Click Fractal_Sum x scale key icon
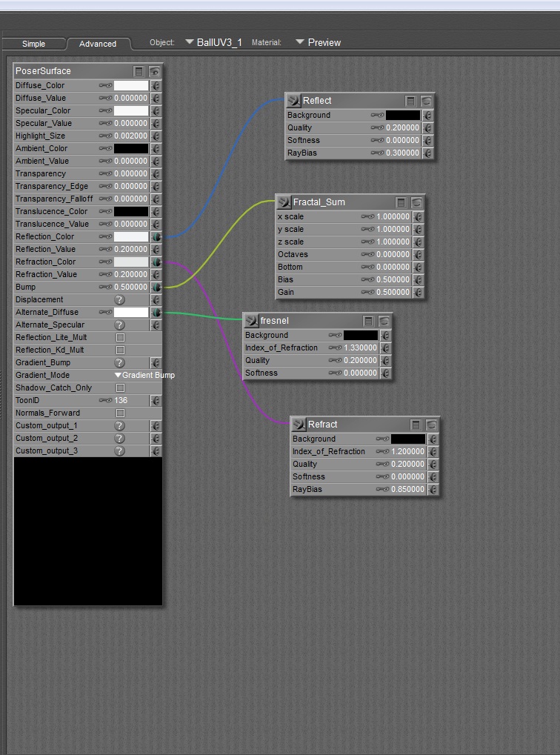The height and width of the screenshot is (755, 560). [x=368, y=216]
